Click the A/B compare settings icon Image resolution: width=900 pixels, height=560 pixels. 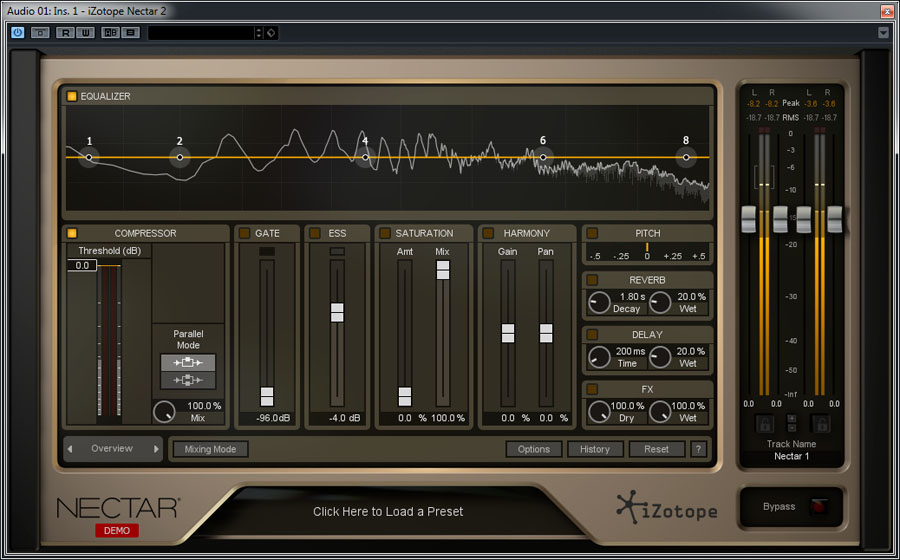tap(110, 32)
